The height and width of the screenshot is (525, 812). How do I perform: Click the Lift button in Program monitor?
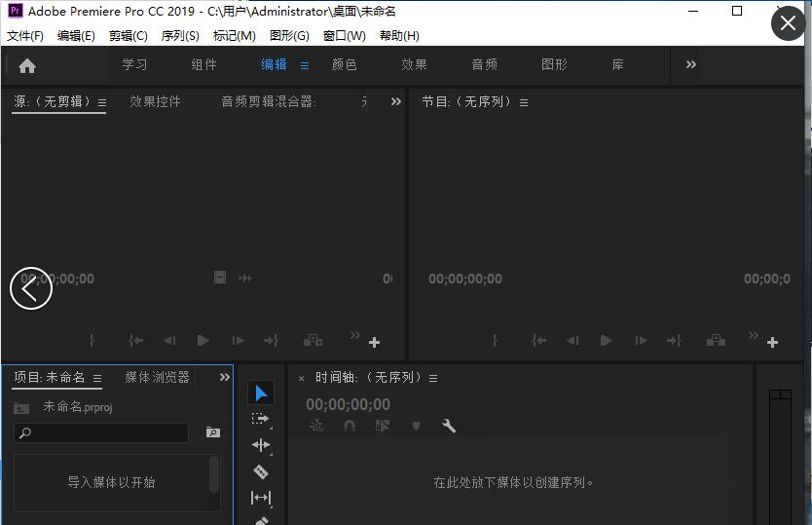tap(716, 341)
